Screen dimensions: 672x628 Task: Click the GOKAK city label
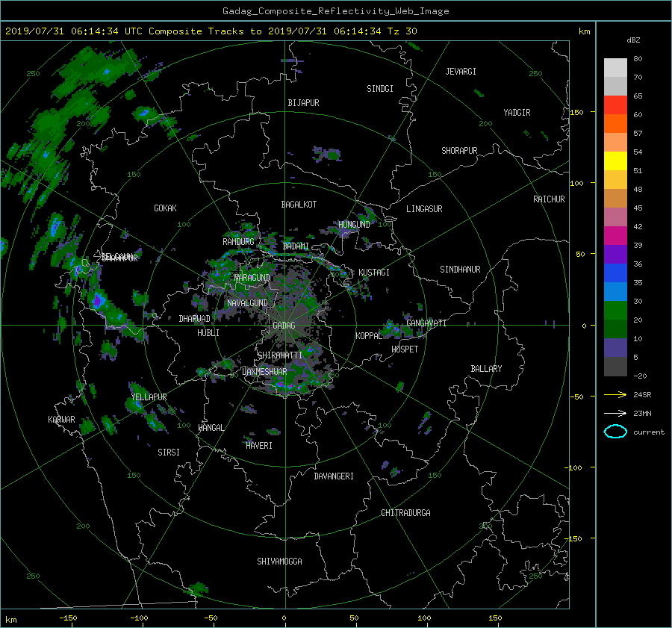pos(165,208)
